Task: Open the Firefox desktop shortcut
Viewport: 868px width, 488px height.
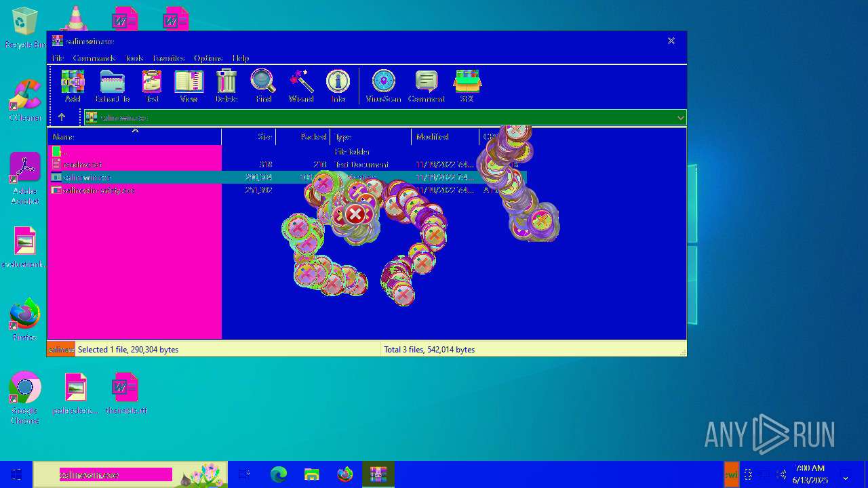Action: coord(24,320)
